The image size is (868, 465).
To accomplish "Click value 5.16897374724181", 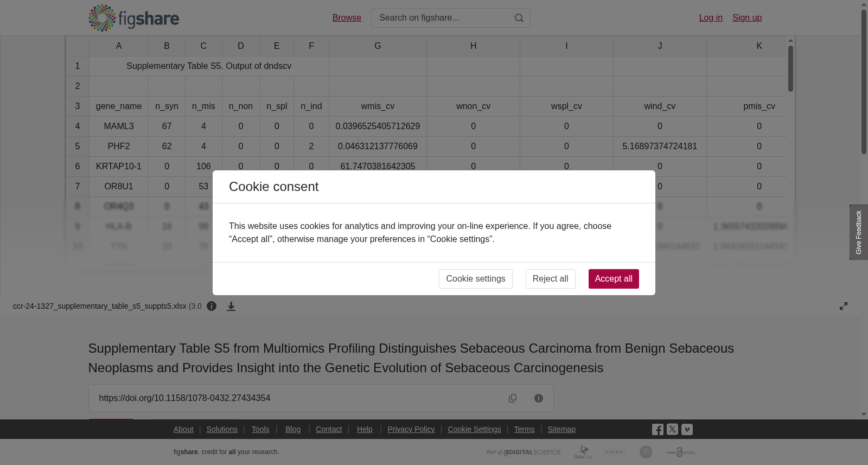I will click(660, 146).
